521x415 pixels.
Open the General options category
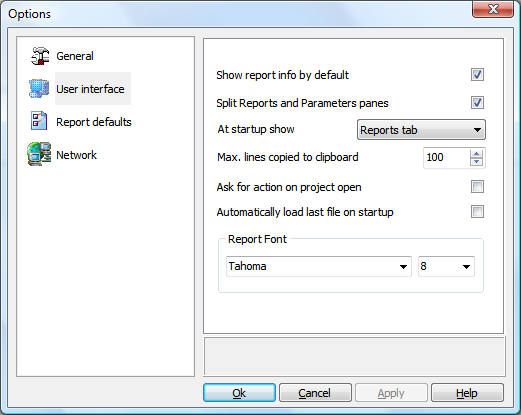tap(75, 56)
